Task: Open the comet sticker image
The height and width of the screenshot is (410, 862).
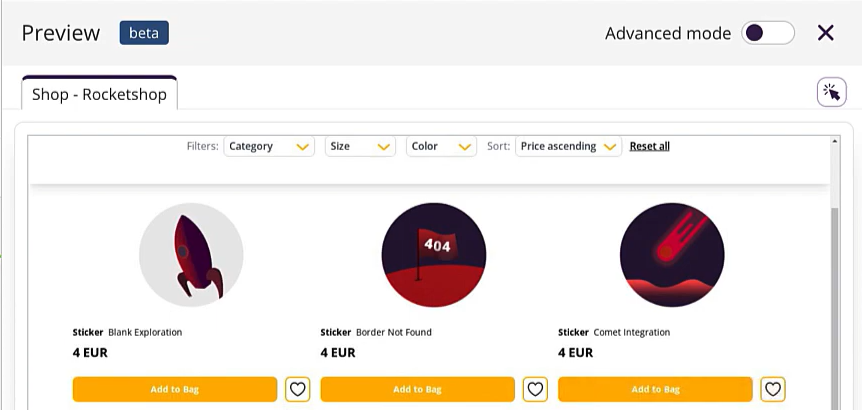Action: coord(672,255)
